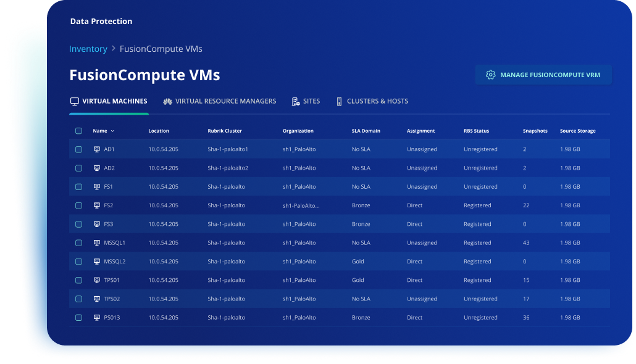Click the monitor icon on Virtual Machines tab
This screenshot has width=636, height=364.
(x=75, y=101)
